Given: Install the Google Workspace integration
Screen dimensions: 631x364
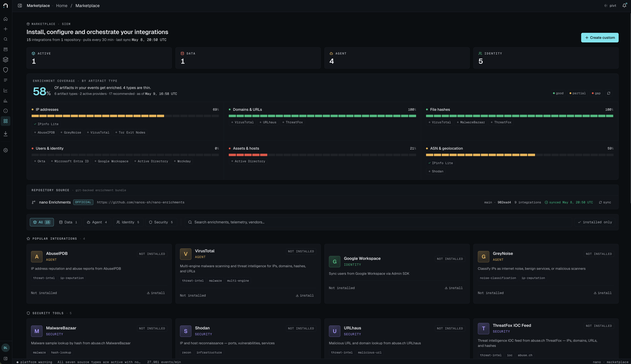Looking at the screenshot, I should tap(454, 288).
